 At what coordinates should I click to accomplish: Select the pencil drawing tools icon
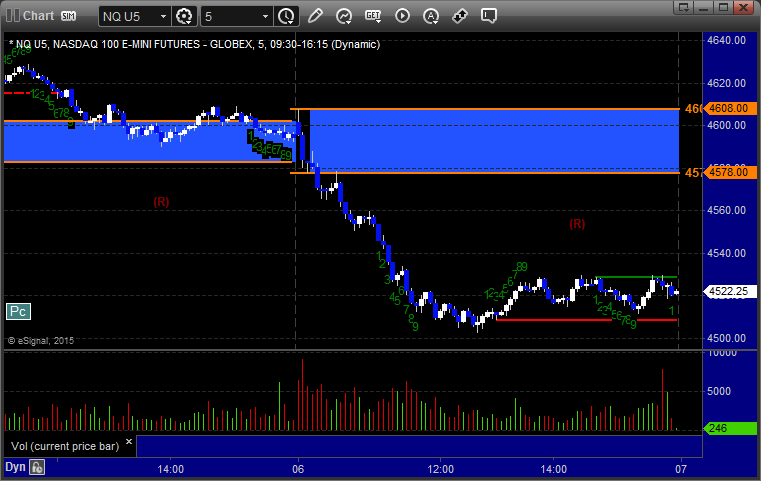pos(315,16)
